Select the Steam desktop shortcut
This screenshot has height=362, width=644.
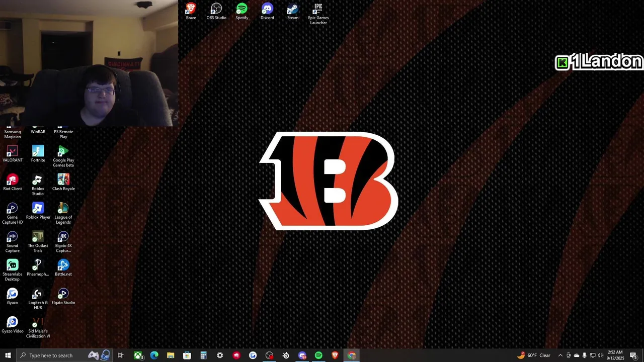coord(293,11)
